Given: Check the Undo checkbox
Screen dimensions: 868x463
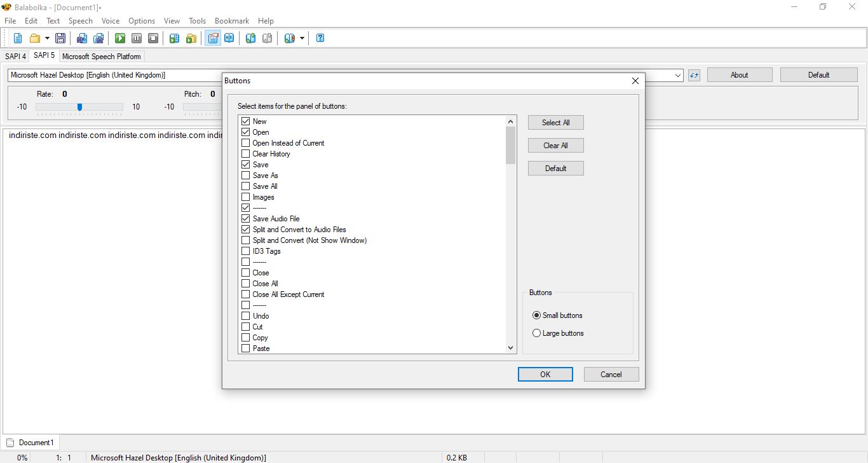Looking at the screenshot, I should tap(246, 316).
